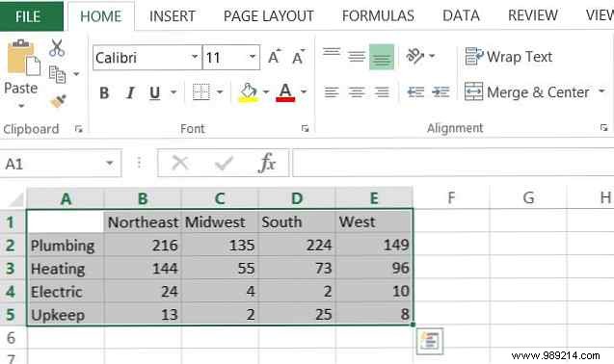This screenshot has height=364, width=614.
Task: Click in the formula bar input
Action: (x=453, y=163)
